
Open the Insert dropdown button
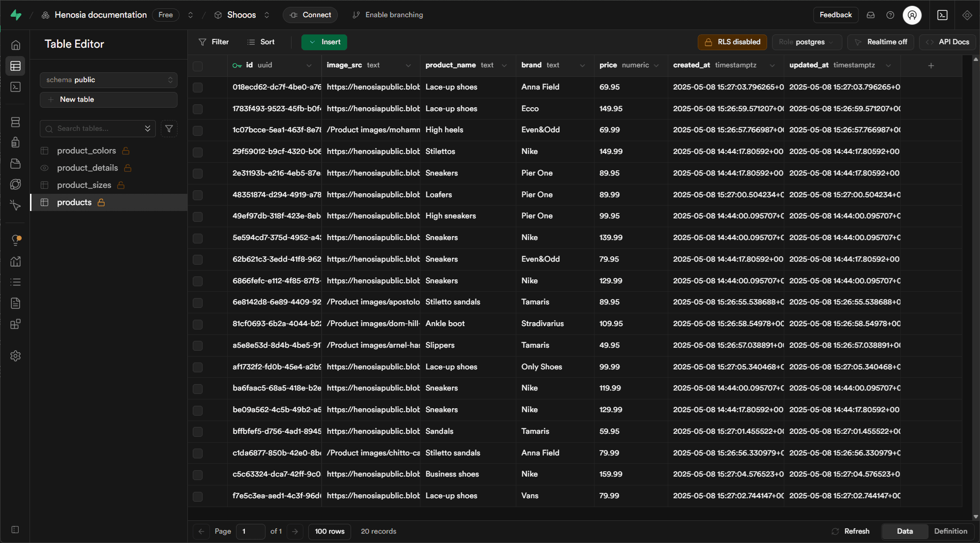click(x=324, y=42)
